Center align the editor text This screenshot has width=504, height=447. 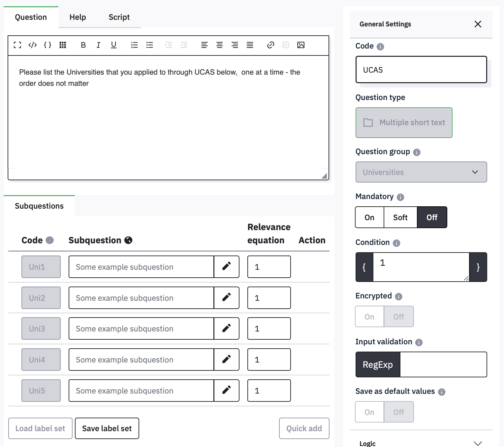coord(219,45)
